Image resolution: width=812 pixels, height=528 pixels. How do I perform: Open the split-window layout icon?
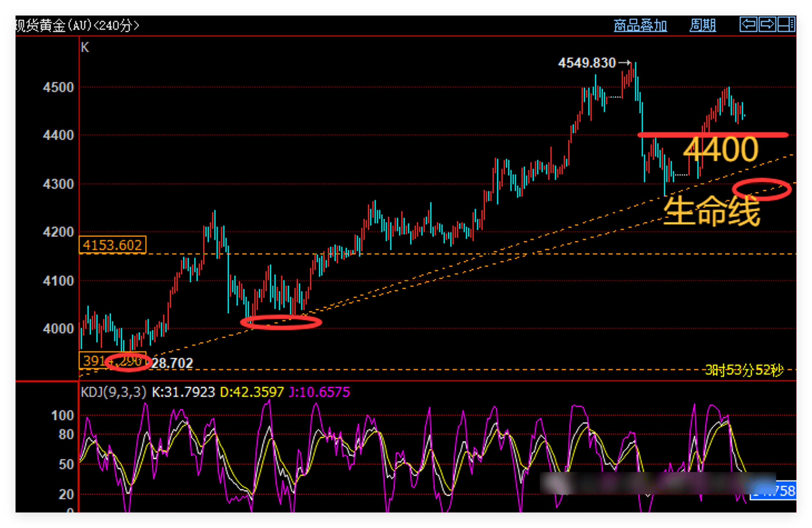click(786, 25)
